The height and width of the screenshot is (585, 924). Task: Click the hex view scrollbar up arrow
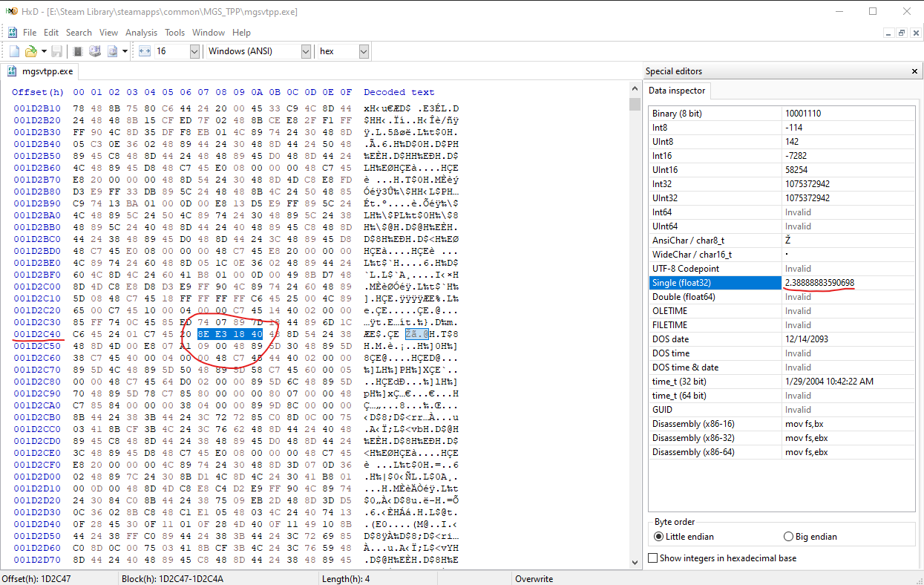pyautogui.click(x=635, y=90)
